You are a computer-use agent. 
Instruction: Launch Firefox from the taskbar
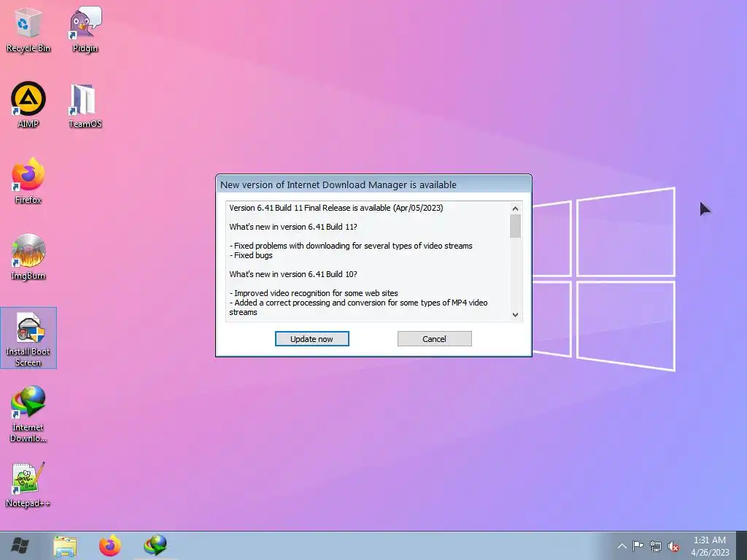coord(110,545)
